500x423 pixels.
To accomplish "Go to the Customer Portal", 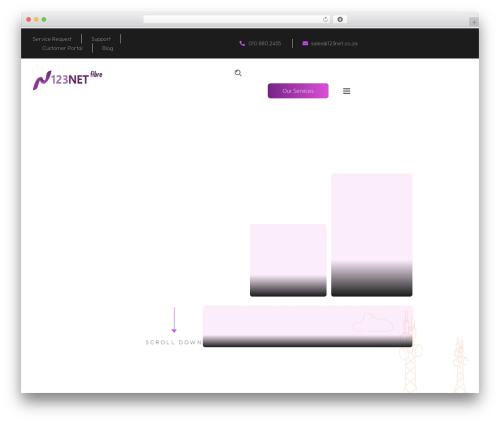I will click(62, 48).
